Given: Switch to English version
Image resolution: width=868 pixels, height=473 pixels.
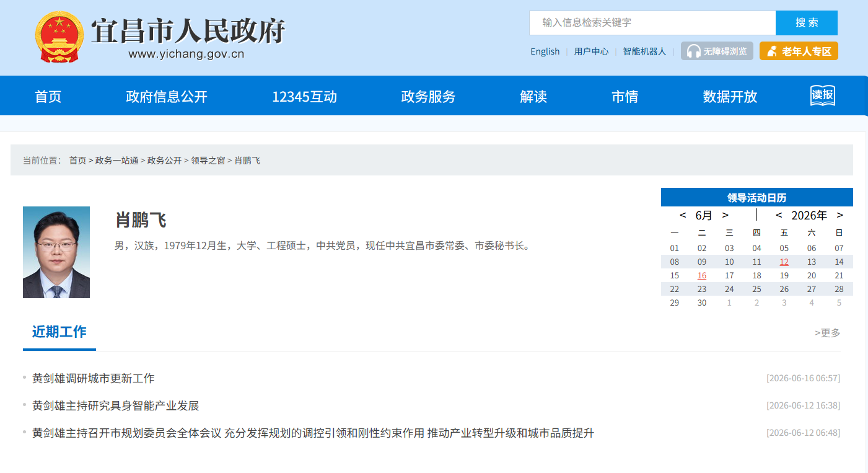Looking at the screenshot, I should point(545,51).
